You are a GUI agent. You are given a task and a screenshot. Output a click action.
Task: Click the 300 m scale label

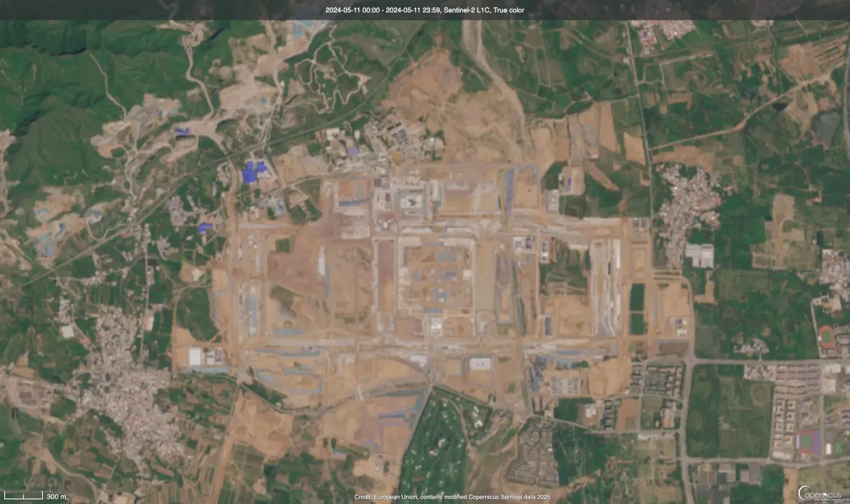56,497
